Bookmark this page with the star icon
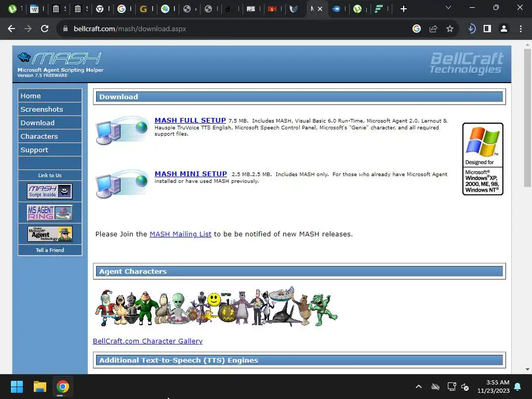 450,29
